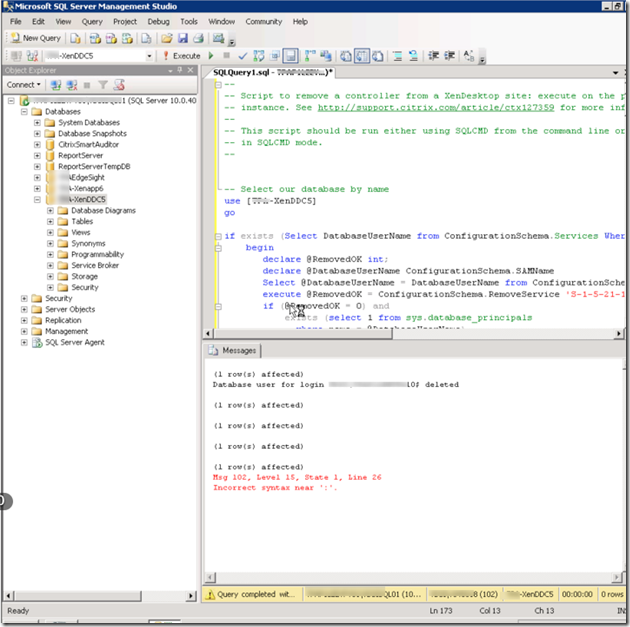Open the Query menu
This screenshot has height=627, width=630.
92,21
